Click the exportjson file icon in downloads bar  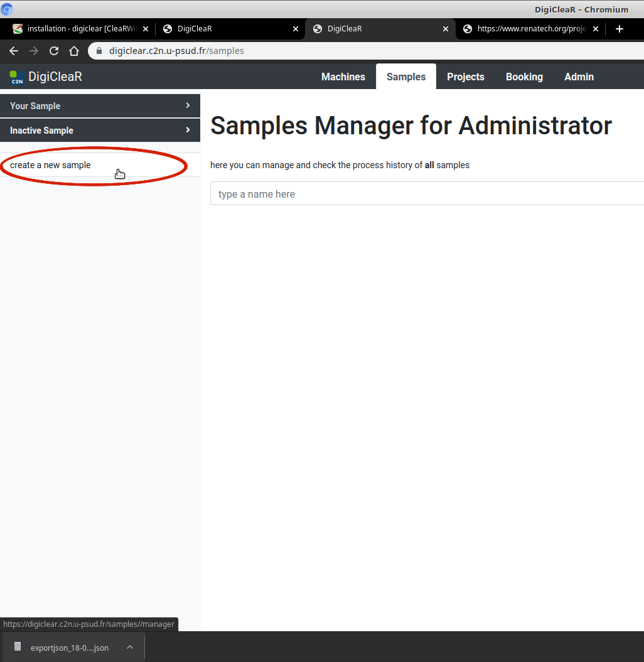tap(18, 647)
